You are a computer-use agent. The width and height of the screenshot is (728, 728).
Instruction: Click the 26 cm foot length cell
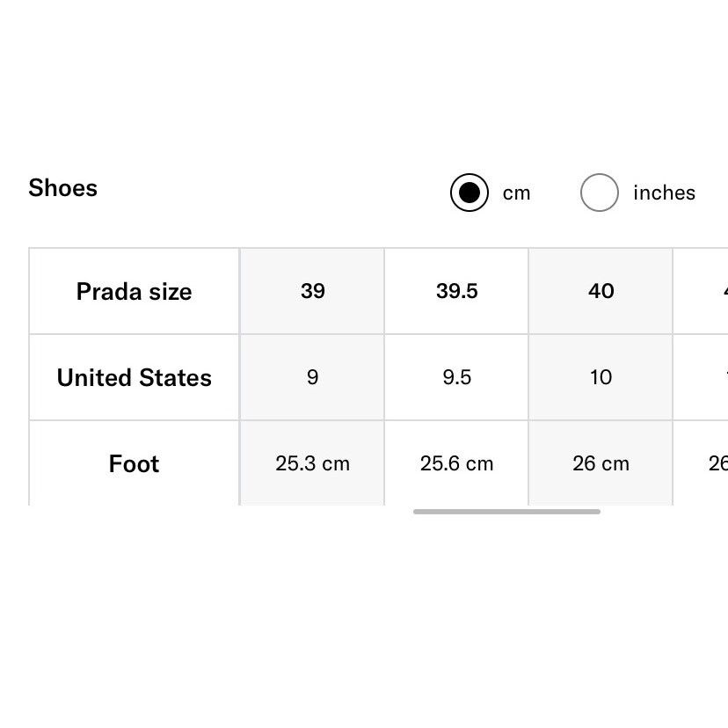pos(601,463)
